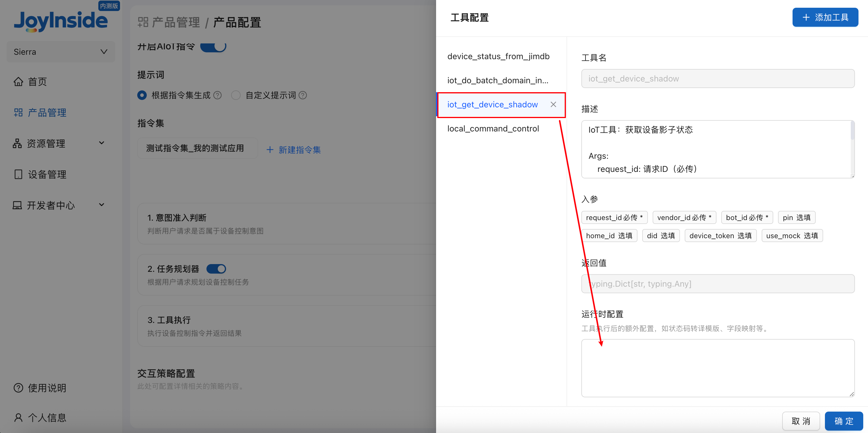Click help icon beside 根据指令集生成

click(x=218, y=95)
